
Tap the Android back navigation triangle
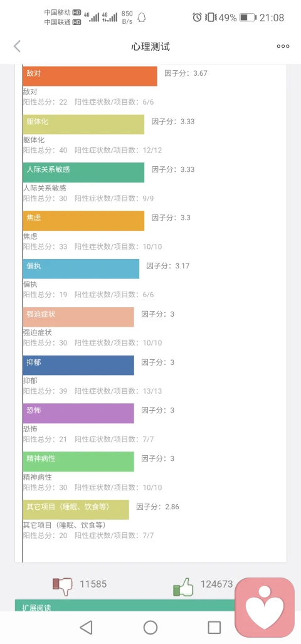point(86,627)
